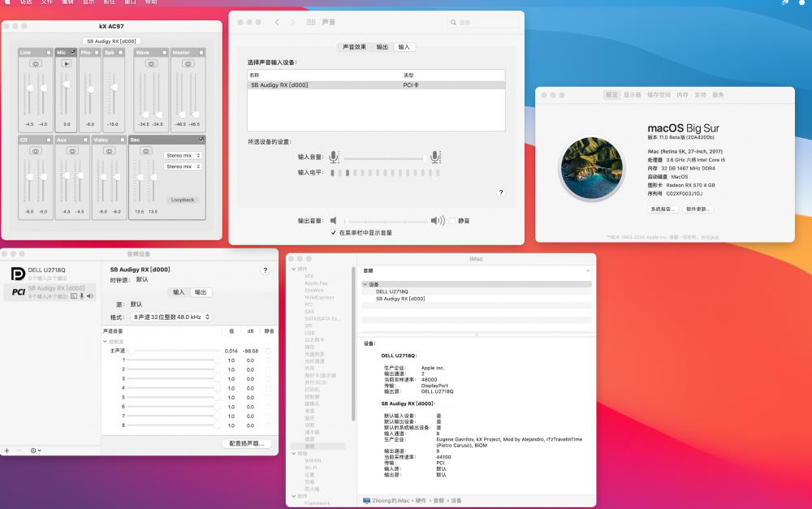812x509 pixels.
Task: Select 输入 tab in Sound preferences
Action: (x=404, y=47)
